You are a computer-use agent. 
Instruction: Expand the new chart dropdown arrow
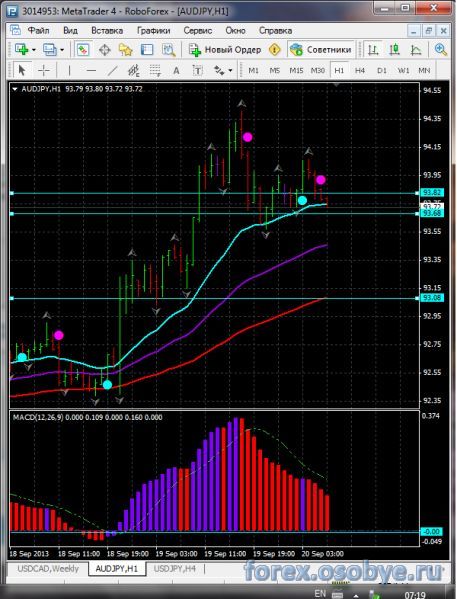click(x=34, y=50)
